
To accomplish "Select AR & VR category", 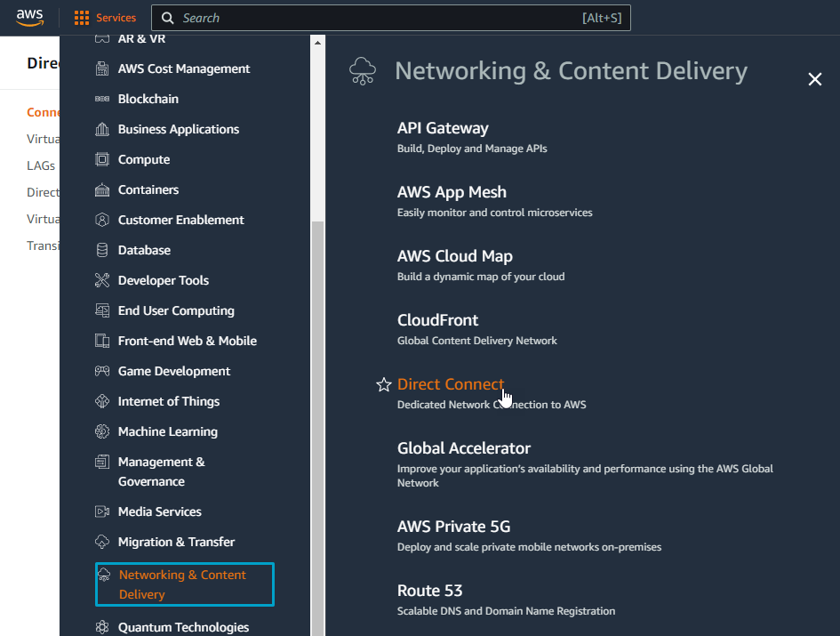I will pos(141,38).
